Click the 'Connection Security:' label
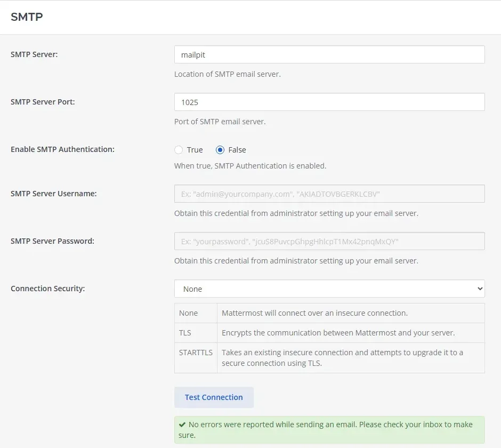This screenshot has height=448, width=501. click(48, 289)
